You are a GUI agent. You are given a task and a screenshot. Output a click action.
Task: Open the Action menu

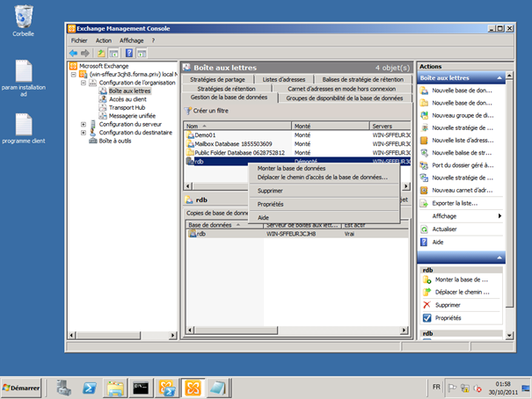pyautogui.click(x=104, y=40)
